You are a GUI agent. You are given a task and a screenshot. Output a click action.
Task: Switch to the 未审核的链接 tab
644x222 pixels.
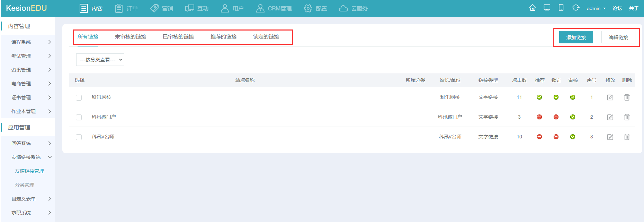pyautogui.click(x=131, y=37)
